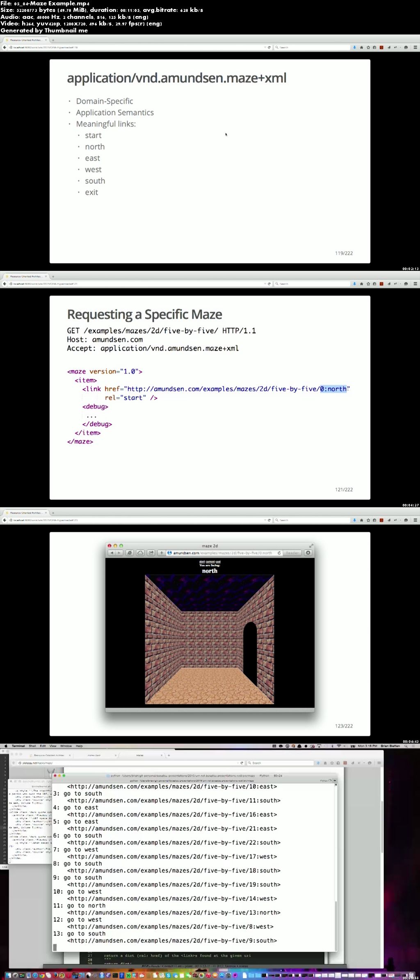The width and height of the screenshot is (420, 980).
Task: Click the 'exit' link name on slide 119
Action: 91,192
